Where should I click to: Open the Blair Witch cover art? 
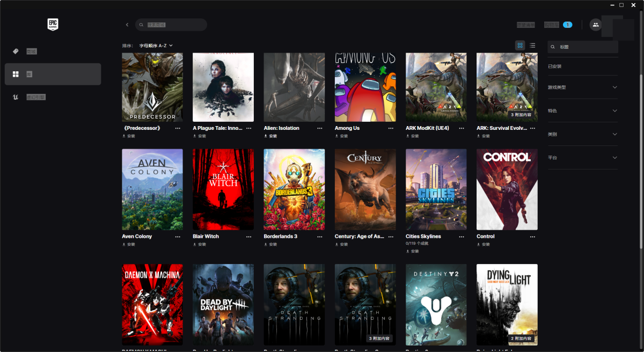[x=223, y=189]
